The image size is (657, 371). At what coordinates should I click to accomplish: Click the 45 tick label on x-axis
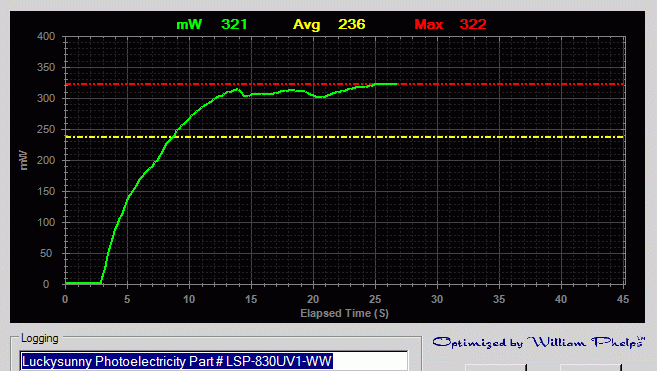[623, 299]
